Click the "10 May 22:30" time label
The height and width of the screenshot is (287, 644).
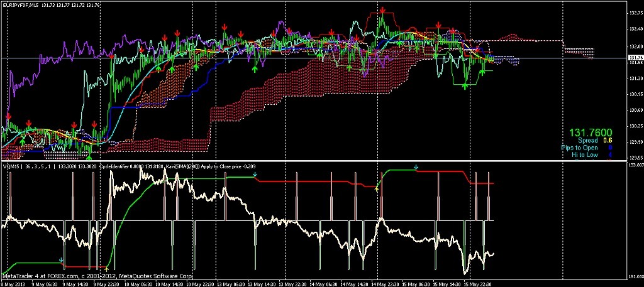click(x=199, y=284)
